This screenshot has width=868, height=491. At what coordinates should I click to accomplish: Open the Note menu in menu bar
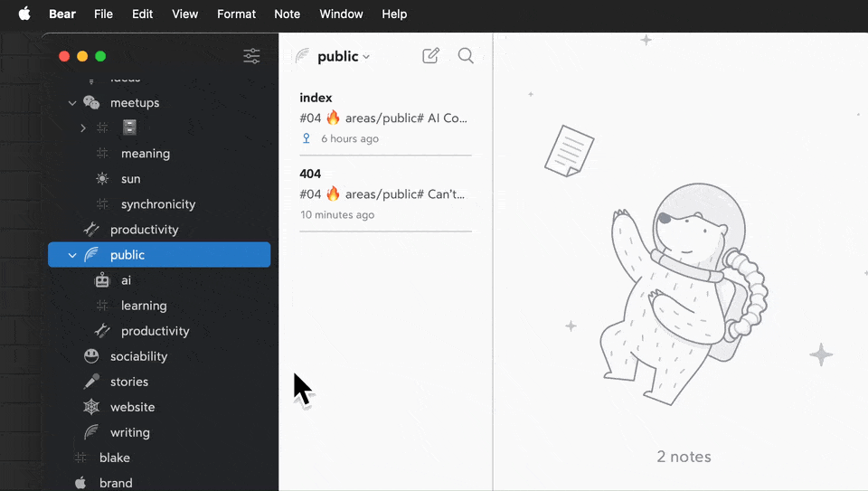click(287, 14)
